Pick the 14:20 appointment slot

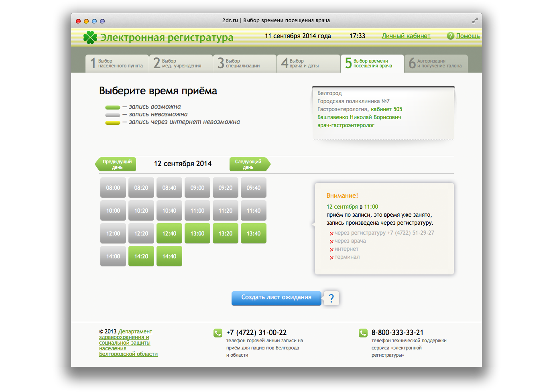pyautogui.click(x=141, y=256)
